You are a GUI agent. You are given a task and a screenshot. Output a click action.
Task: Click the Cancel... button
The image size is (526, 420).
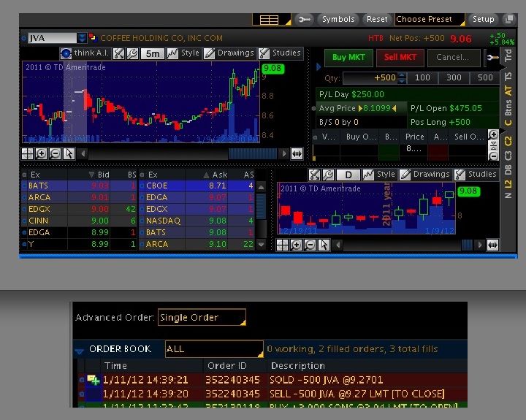[452, 58]
